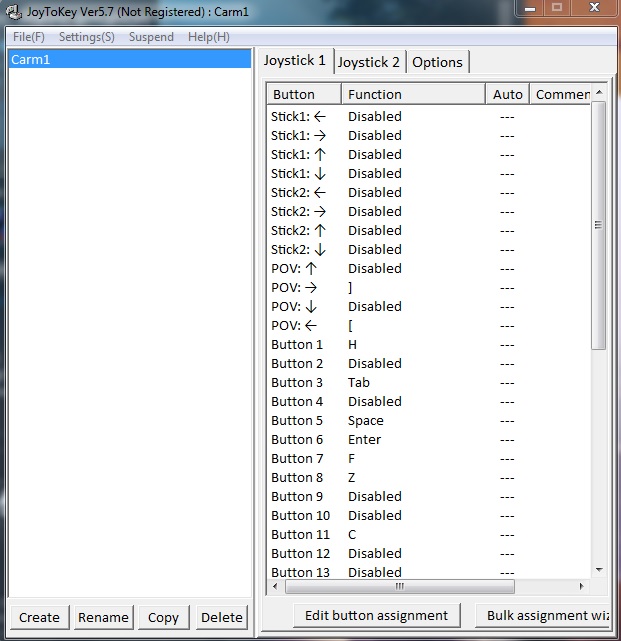
Task: Select the Button 3 row
Action: pos(429,383)
